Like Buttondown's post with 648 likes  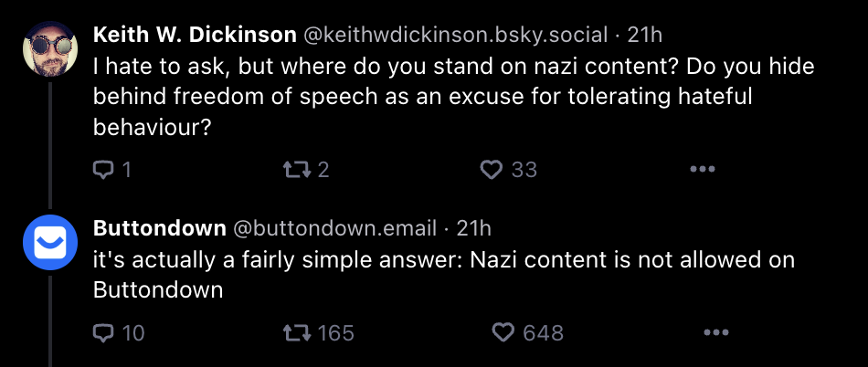pyautogui.click(x=503, y=333)
